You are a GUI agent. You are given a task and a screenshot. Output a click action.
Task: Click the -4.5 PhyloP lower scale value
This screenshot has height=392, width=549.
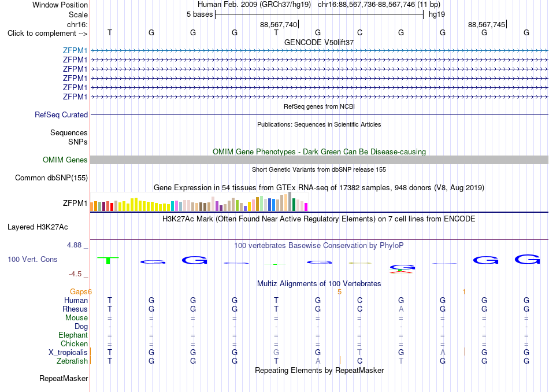[x=75, y=274]
